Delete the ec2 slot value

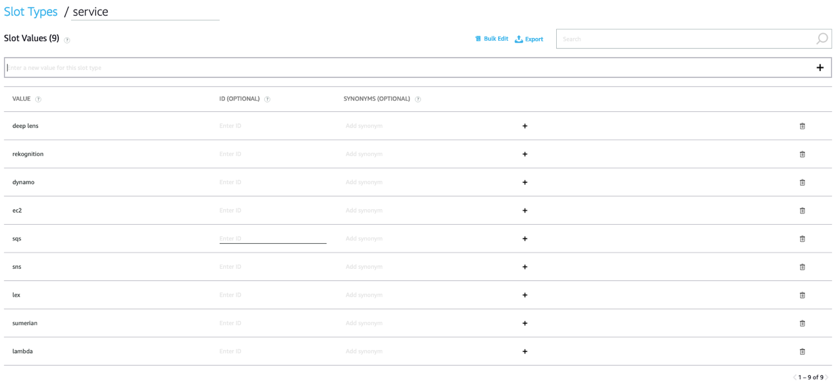[802, 210]
